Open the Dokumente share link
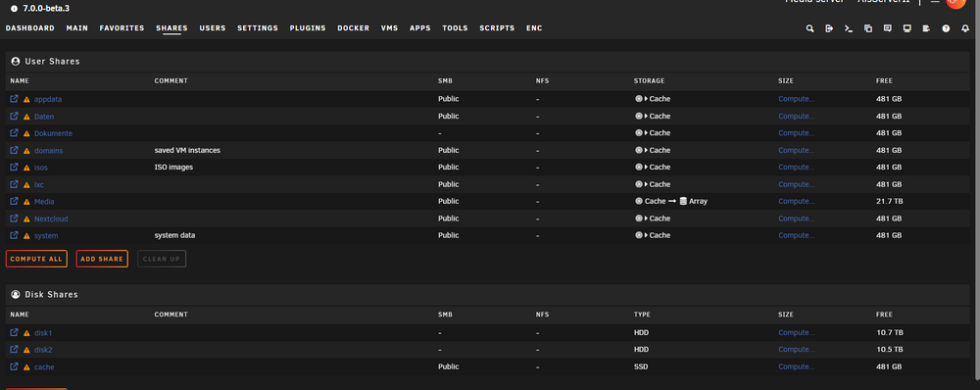The width and height of the screenshot is (980, 390). pyautogui.click(x=53, y=133)
